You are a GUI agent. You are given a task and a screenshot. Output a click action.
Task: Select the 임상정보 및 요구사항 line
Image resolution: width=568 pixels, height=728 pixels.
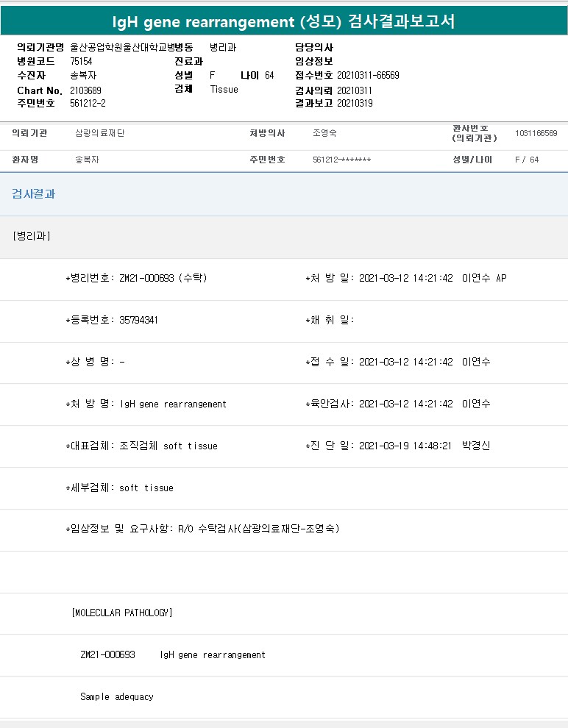tap(202, 529)
